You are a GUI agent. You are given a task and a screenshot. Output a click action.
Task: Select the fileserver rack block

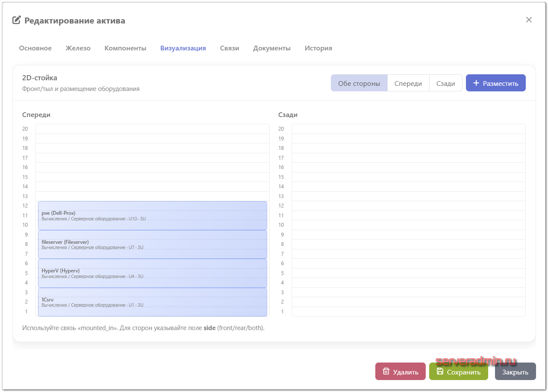153,245
